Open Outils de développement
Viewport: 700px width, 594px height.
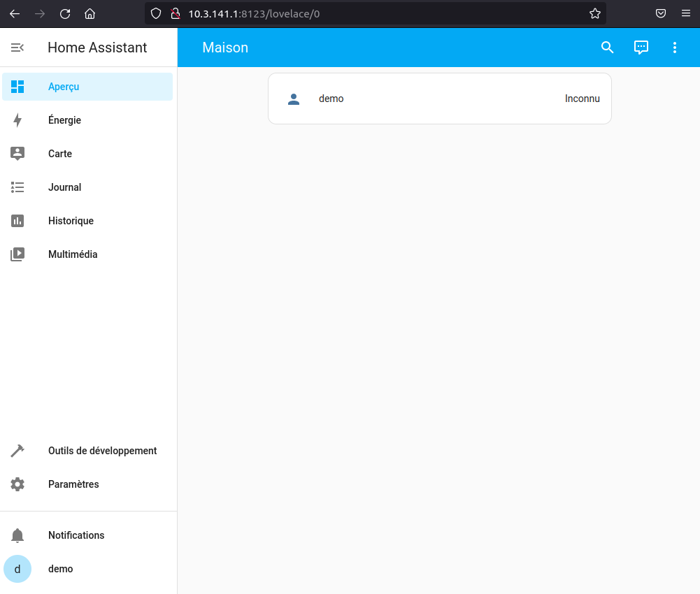[102, 450]
